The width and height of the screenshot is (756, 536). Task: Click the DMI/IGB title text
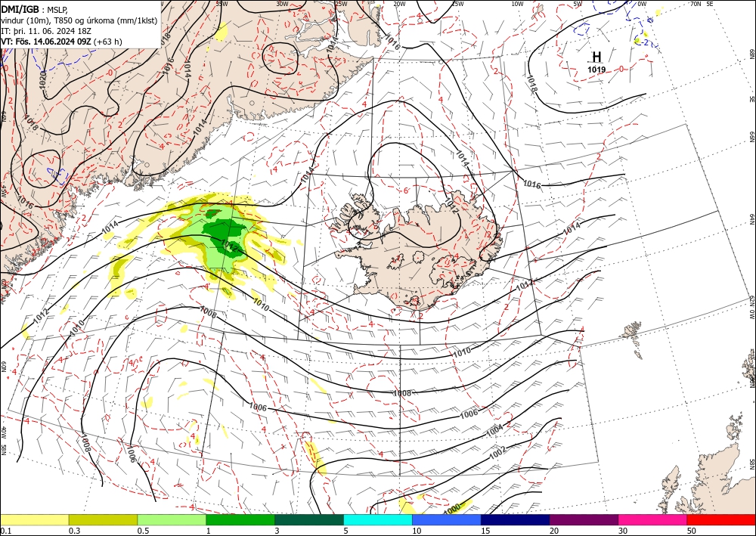click(20, 10)
